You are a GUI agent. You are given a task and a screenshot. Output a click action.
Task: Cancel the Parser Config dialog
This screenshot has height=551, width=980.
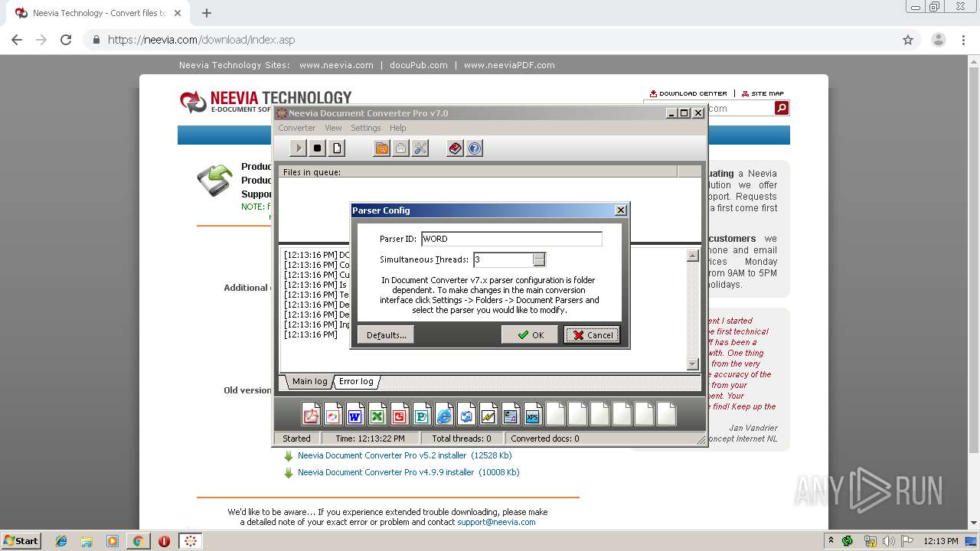592,335
